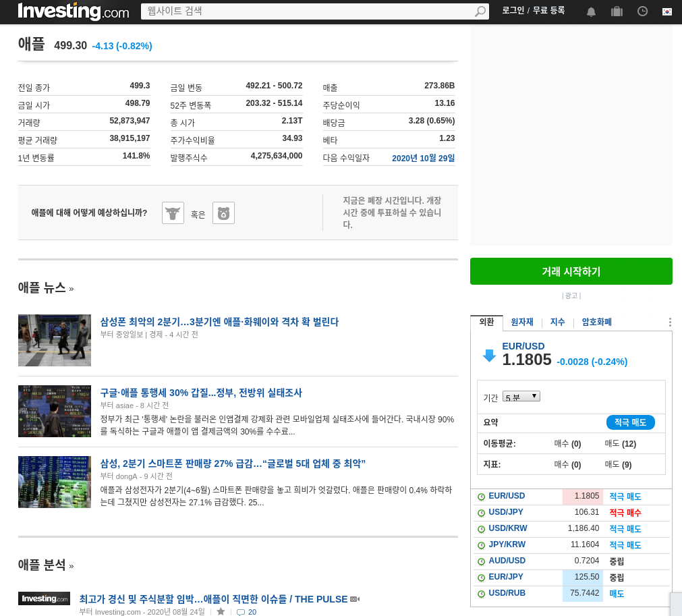The height and width of the screenshot is (616, 682).
Task: Open the notifications bell icon
Action: click(591, 11)
